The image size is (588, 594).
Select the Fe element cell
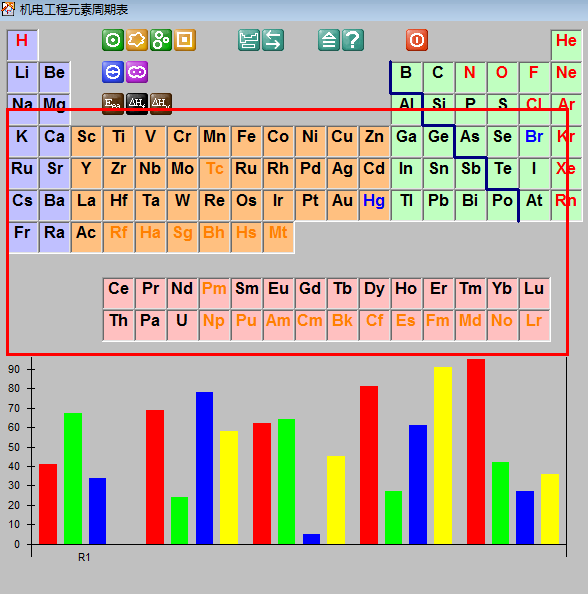[246, 141]
